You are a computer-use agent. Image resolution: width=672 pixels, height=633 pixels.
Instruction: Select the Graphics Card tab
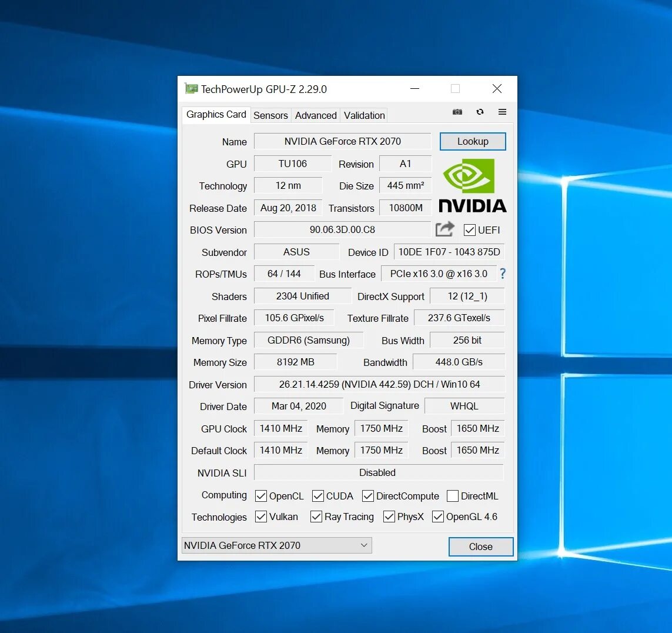216,115
